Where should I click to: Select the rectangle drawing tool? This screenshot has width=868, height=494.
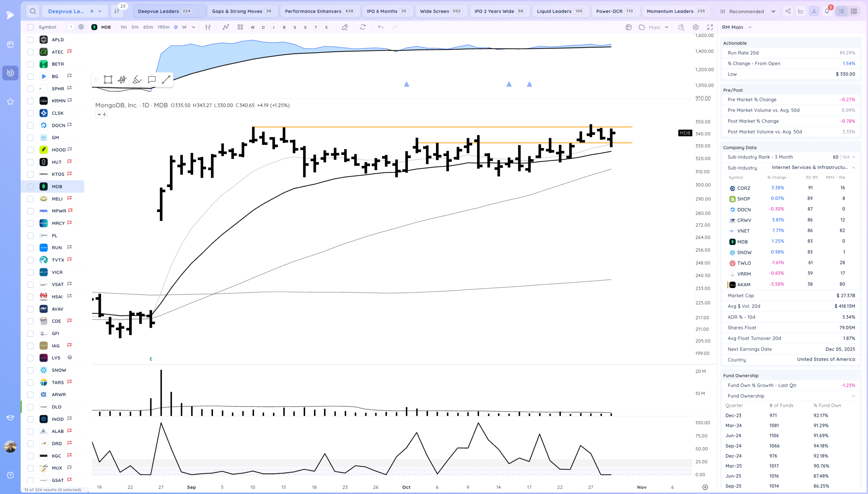pyautogui.click(x=108, y=80)
